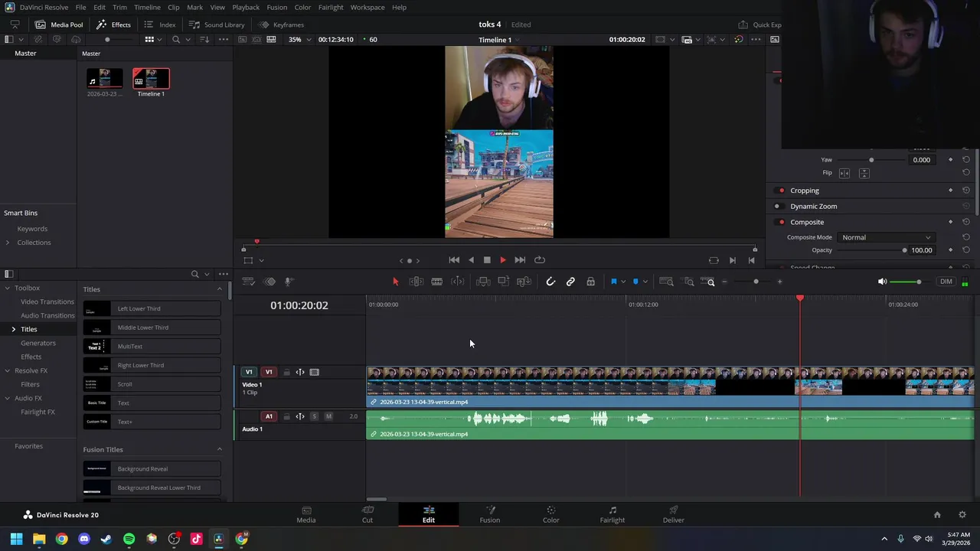980x551 pixels.
Task: Choose the Text+ title preset
Action: (x=152, y=422)
